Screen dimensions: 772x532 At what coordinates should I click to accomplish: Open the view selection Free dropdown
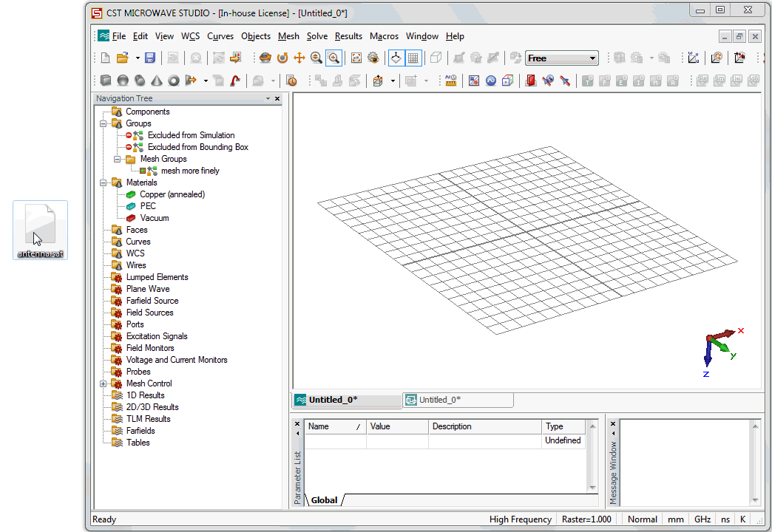pos(562,58)
